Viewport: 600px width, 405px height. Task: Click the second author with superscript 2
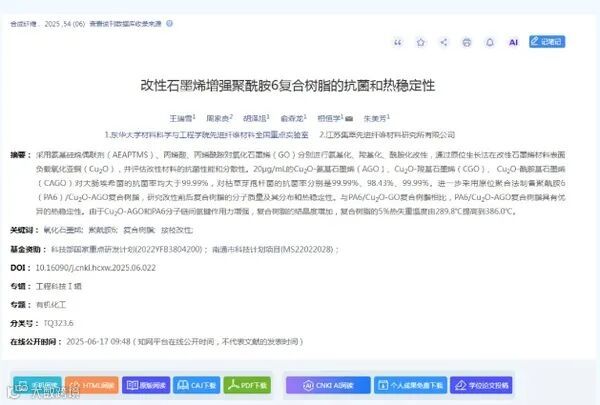coord(218,118)
